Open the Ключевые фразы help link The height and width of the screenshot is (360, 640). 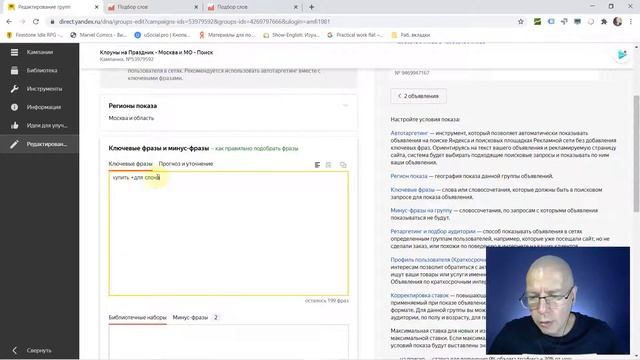[x=412, y=190]
